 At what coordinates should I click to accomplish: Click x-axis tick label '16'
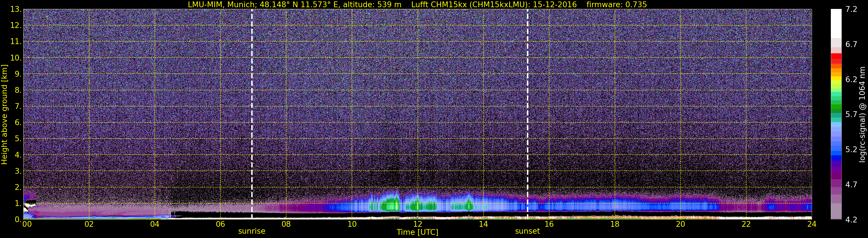tap(549, 224)
